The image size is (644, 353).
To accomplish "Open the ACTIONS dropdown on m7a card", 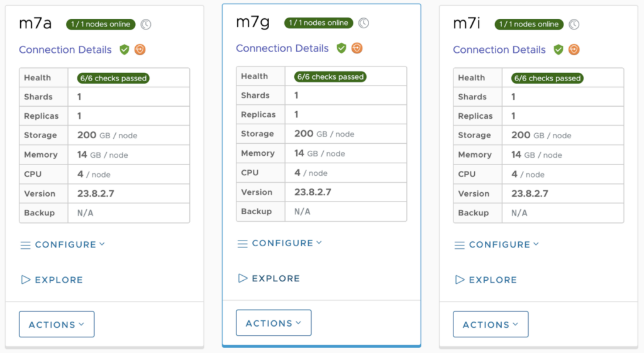I will [57, 324].
